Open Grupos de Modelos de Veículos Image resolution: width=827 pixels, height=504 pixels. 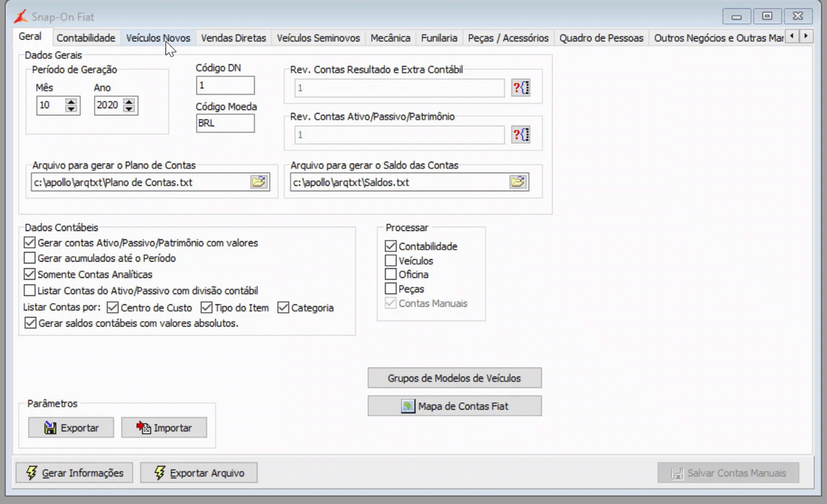click(x=454, y=378)
